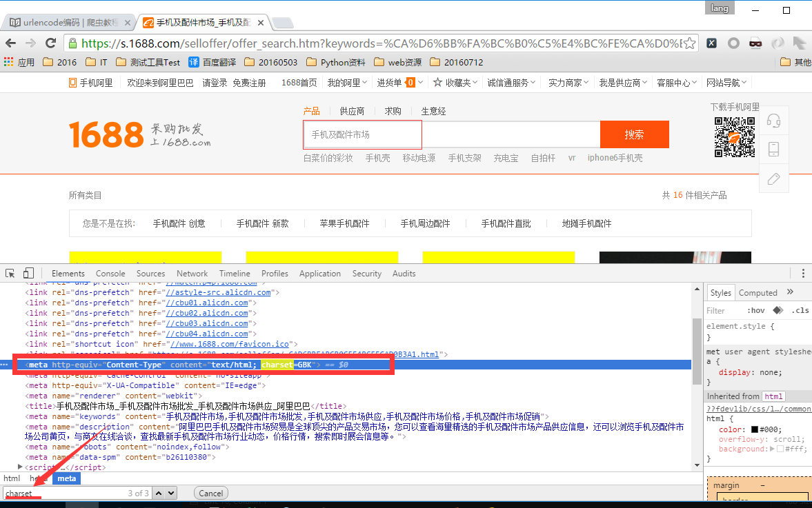Toggle the :hov element state option
Image resolution: width=812 pixels, height=508 pixels.
click(x=756, y=310)
